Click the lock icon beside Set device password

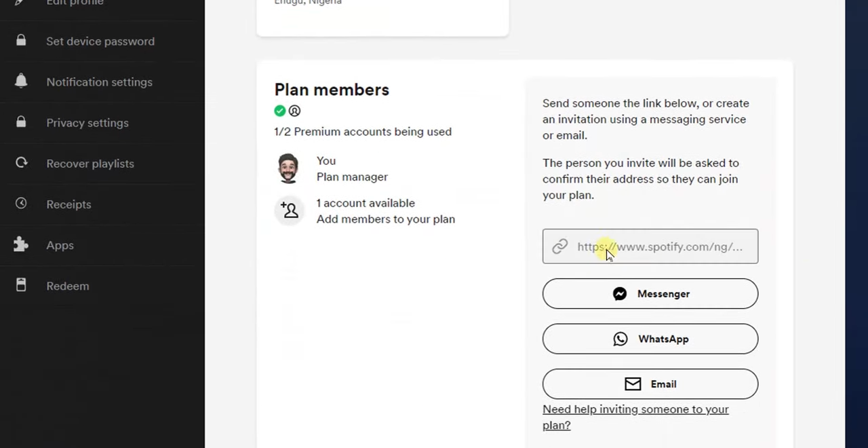21,41
